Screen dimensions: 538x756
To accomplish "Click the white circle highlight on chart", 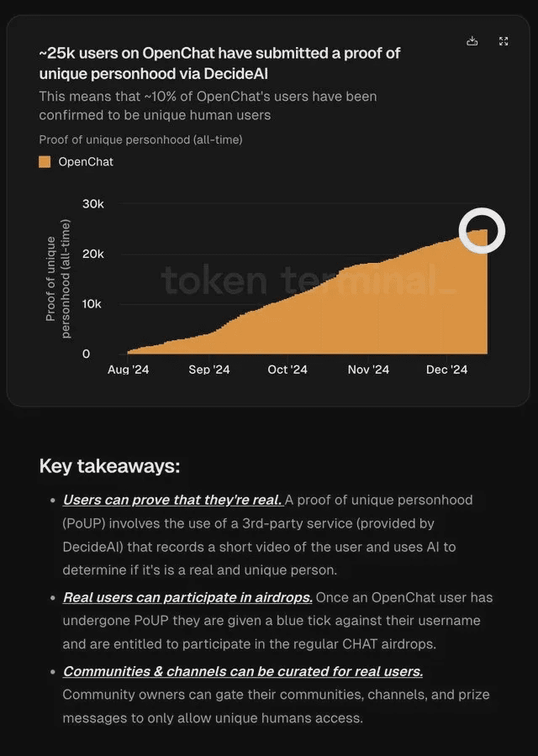I will point(482,230).
